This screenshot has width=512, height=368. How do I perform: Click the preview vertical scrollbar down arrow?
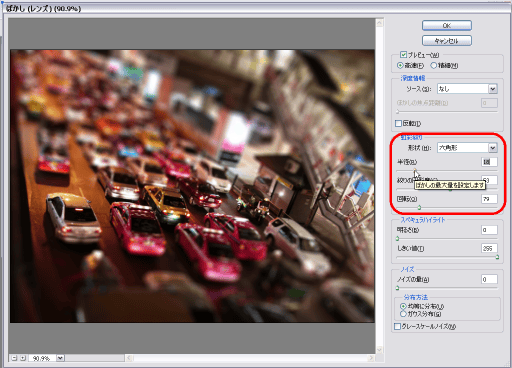(379, 349)
